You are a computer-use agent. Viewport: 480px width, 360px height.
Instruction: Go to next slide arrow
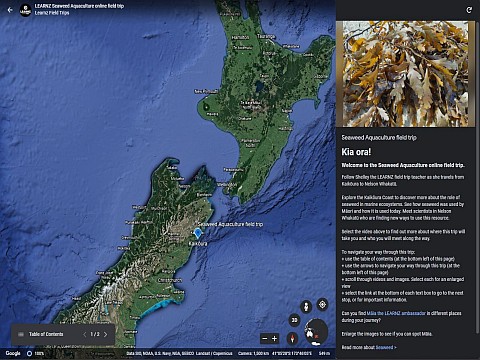106,334
